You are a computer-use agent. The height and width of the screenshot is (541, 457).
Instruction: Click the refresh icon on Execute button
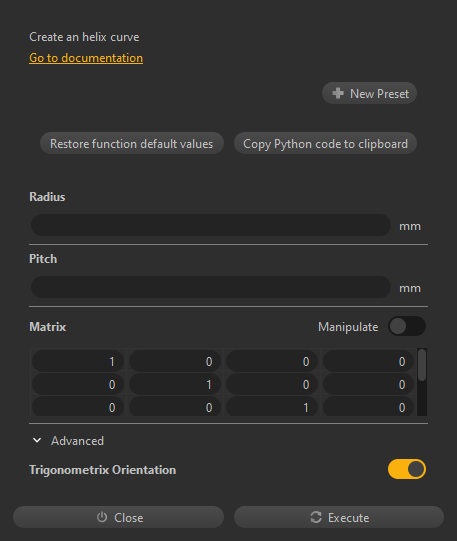tap(316, 517)
